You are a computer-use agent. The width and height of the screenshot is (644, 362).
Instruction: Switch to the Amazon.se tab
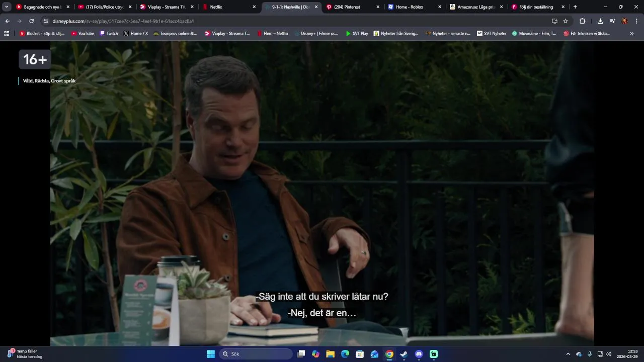click(x=476, y=7)
